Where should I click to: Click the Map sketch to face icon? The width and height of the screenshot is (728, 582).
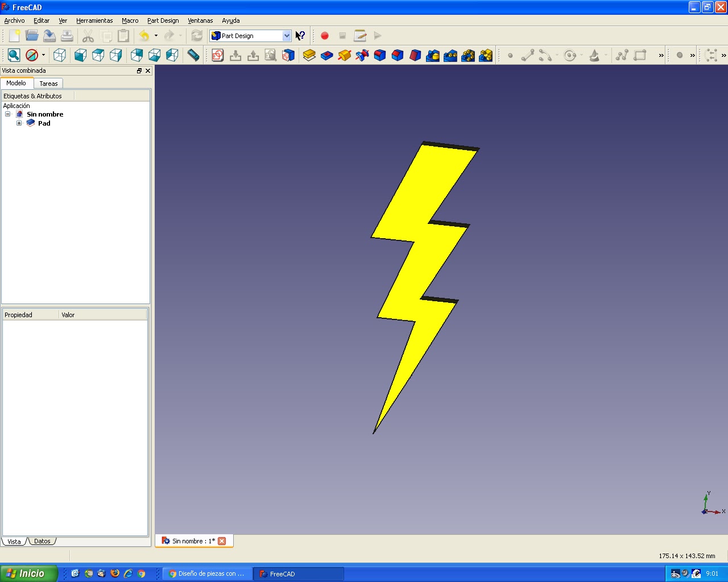click(288, 55)
